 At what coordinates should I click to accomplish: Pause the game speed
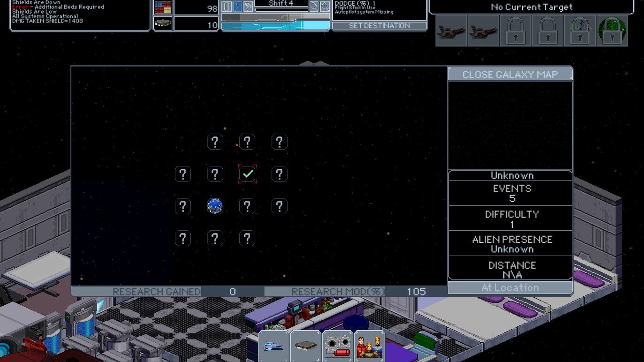[227, 7]
